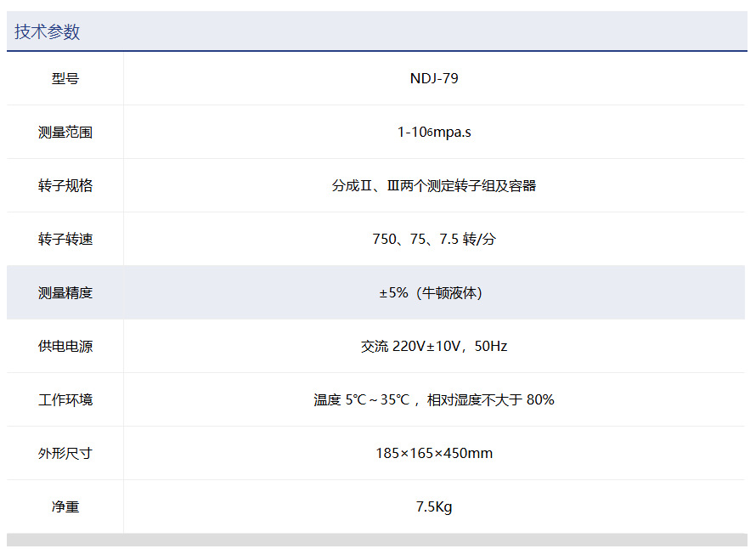Select the ±5%(牛顿液体) accuracy value
756x560 pixels.
pos(434,293)
